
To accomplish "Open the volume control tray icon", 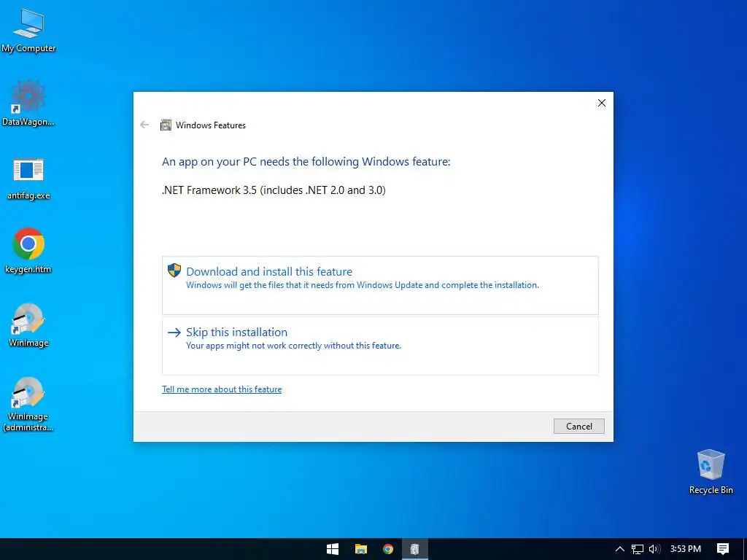I will coord(654,549).
